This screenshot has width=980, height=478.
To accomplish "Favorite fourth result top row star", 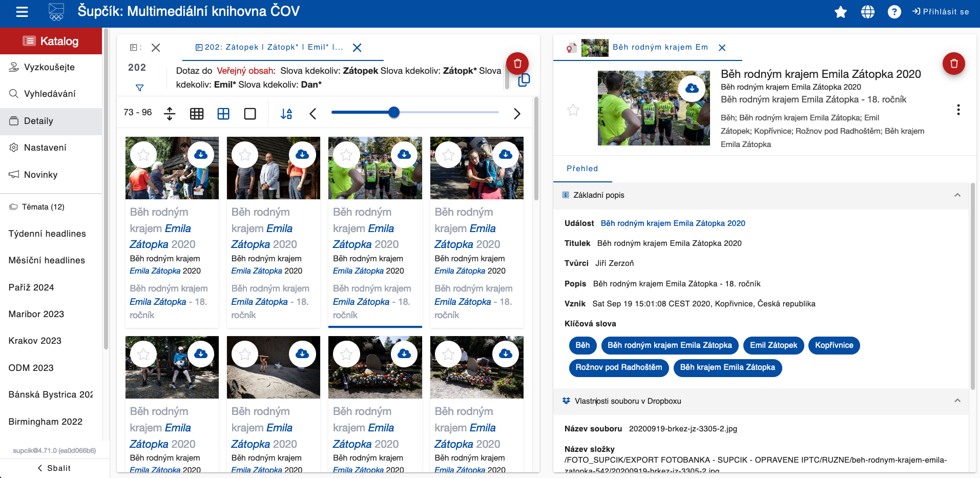I will (448, 155).
